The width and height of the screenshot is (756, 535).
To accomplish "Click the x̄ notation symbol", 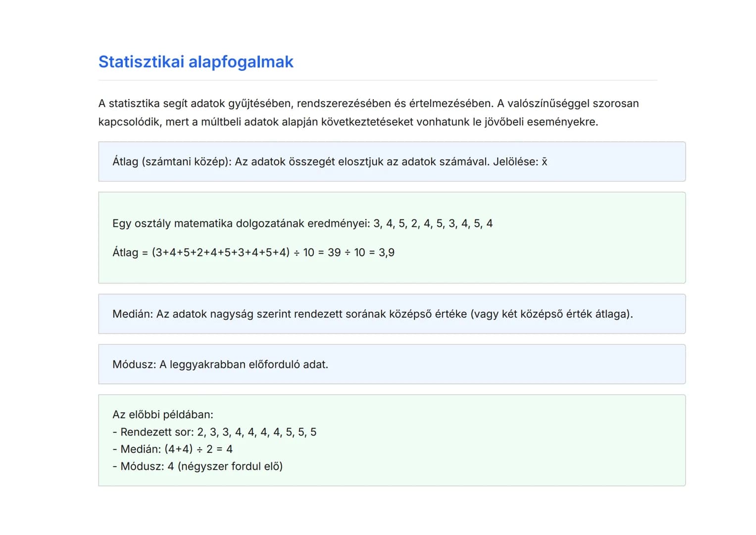I will pos(544,162).
